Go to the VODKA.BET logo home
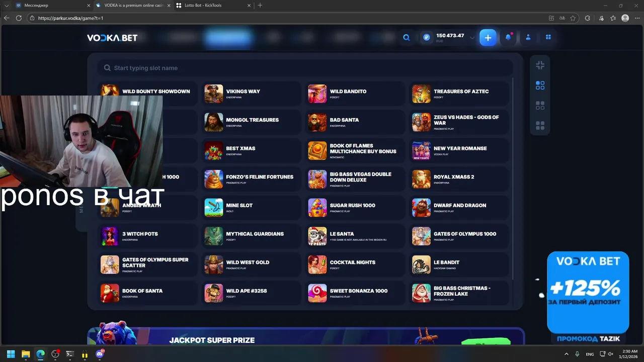Viewport: 644px width, 362px height. tap(112, 38)
